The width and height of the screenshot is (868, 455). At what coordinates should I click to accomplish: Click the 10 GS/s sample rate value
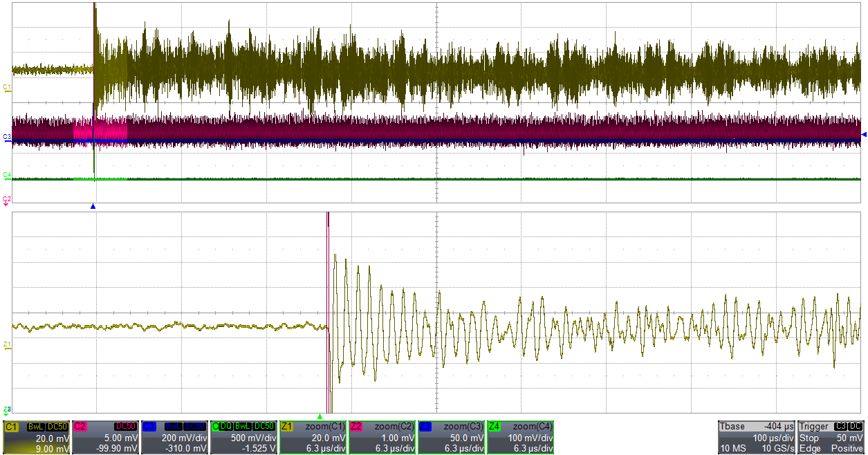[x=777, y=449]
